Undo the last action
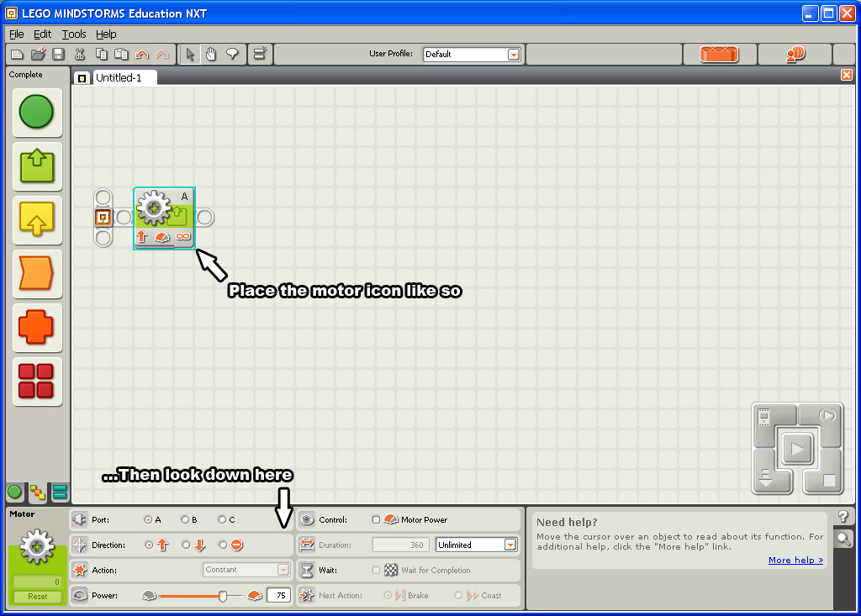This screenshot has width=861, height=616. (142, 54)
